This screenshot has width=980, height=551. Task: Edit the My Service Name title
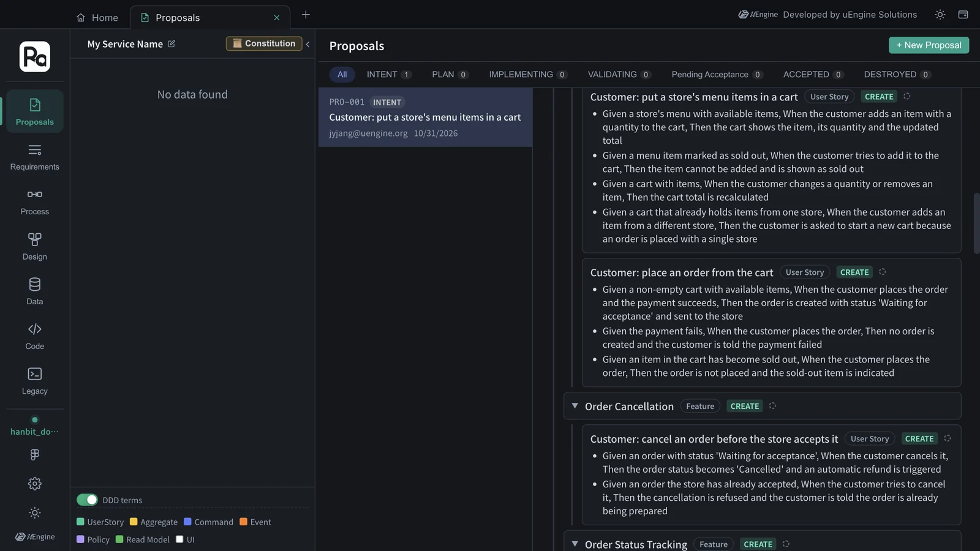pos(171,44)
